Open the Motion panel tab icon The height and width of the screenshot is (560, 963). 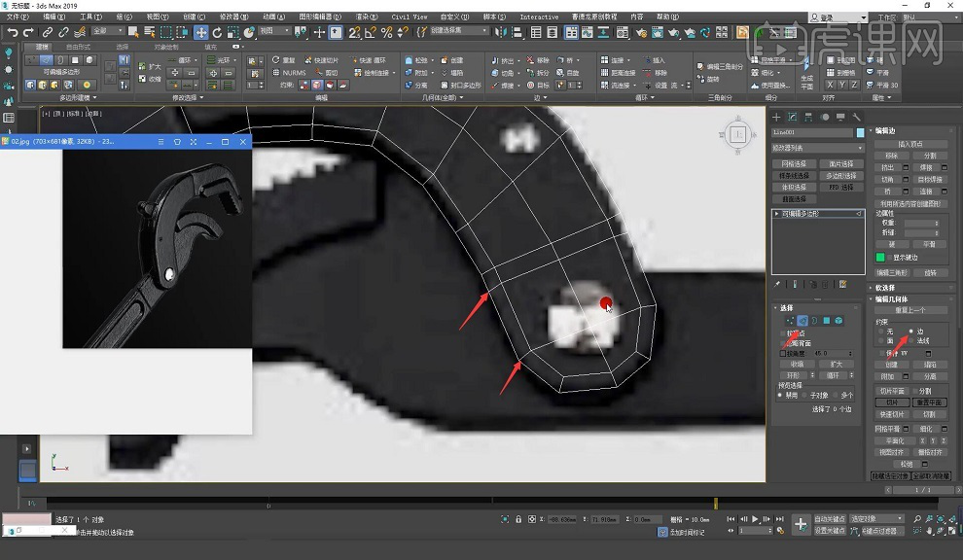point(824,117)
